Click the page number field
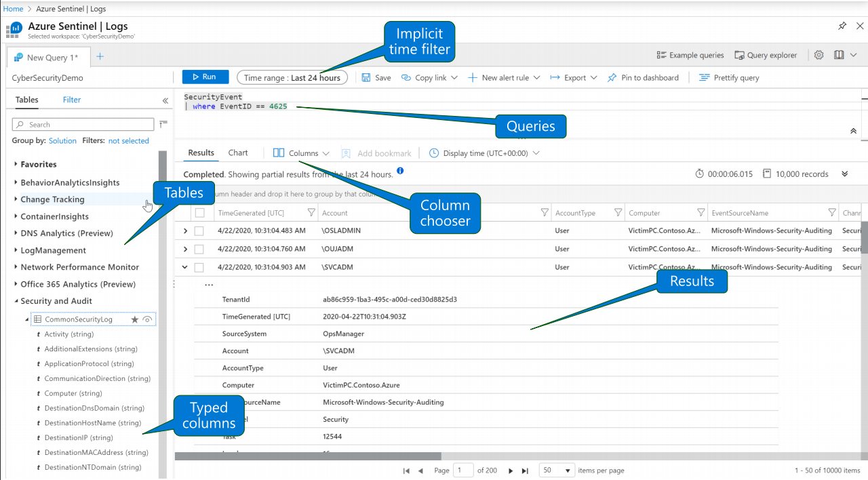 pos(462,471)
